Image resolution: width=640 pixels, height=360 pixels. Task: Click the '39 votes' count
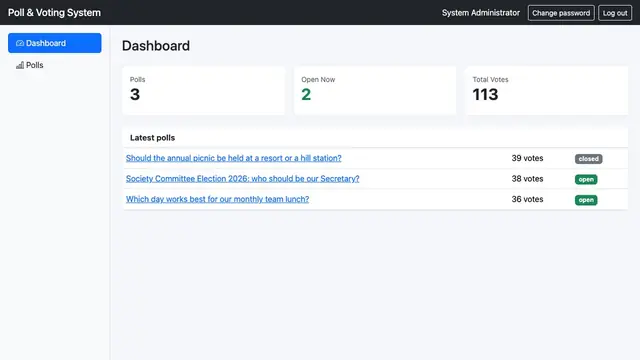point(527,158)
